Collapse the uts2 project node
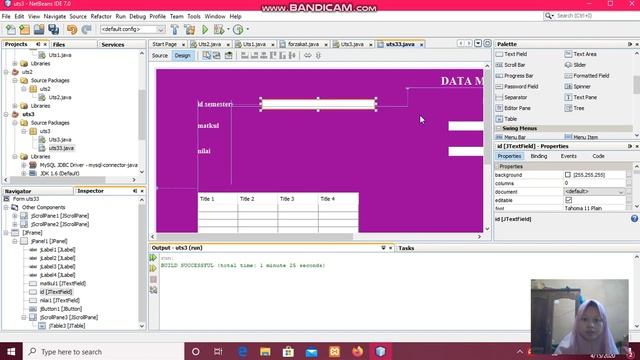The image size is (640, 360). click(6, 72)
